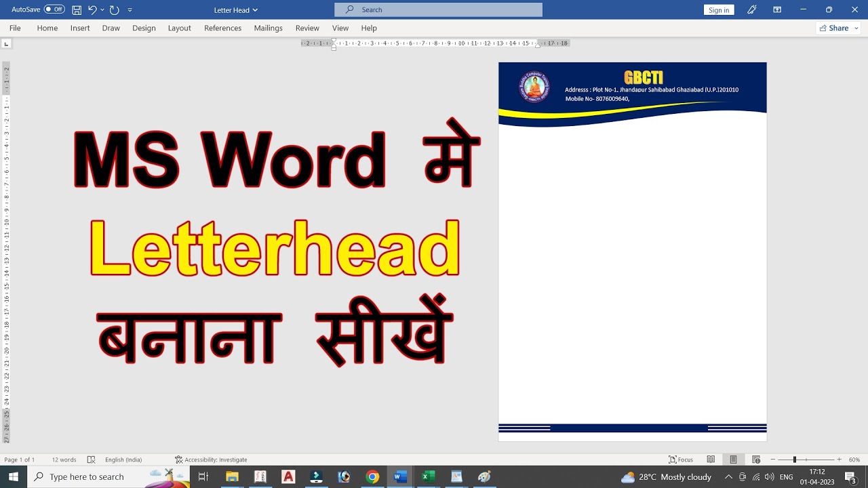This screenshot has width=868, height=488.
Task: Undo the last action
Action: point(92,9)
